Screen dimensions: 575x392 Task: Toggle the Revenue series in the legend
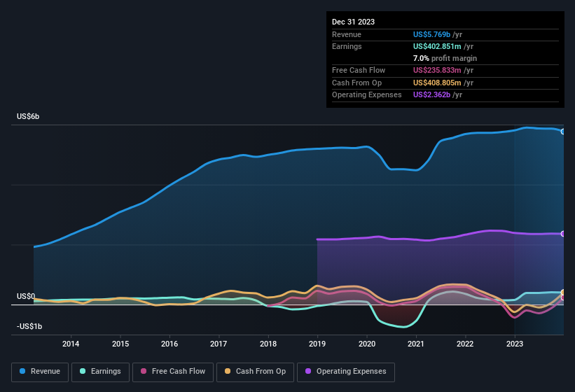click(x=40, y=372)
